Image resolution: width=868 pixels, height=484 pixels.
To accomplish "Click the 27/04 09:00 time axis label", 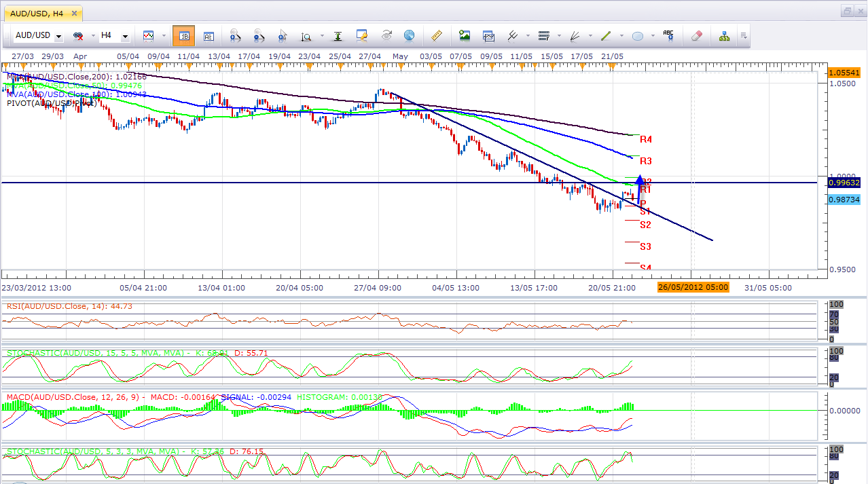I will pos(377,287).
